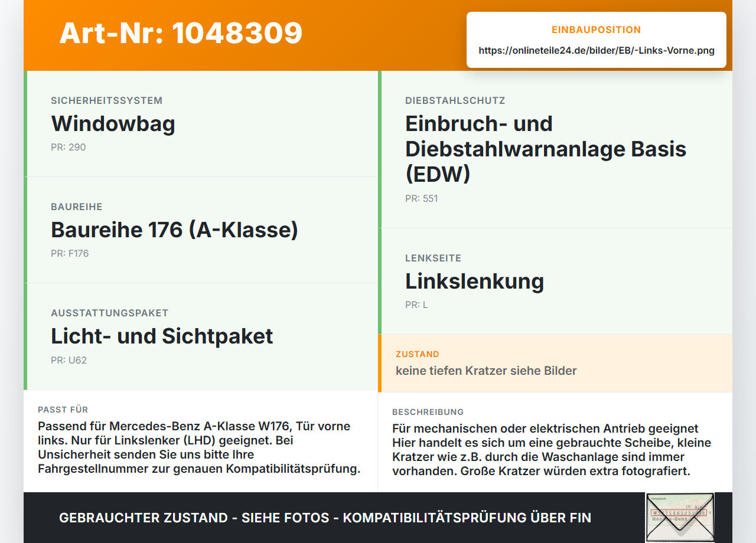Click the PR: U62 code

69,360
